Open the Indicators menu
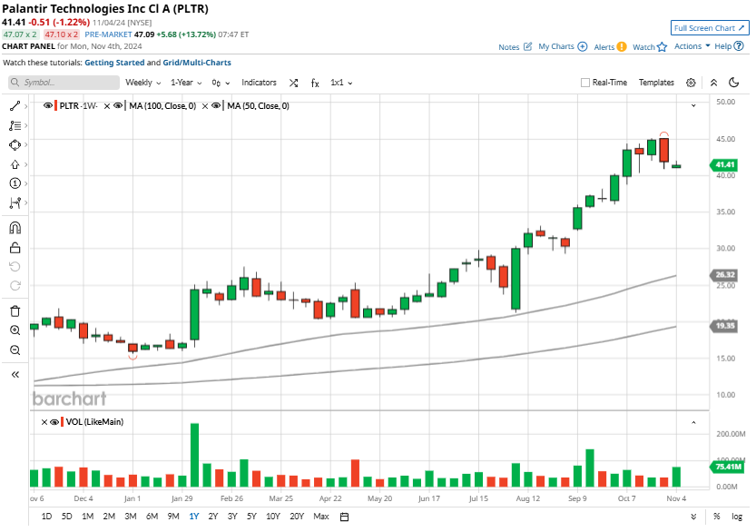Image resolution: width=756 pixels, height=532 pixels. (x=259, y=83)
